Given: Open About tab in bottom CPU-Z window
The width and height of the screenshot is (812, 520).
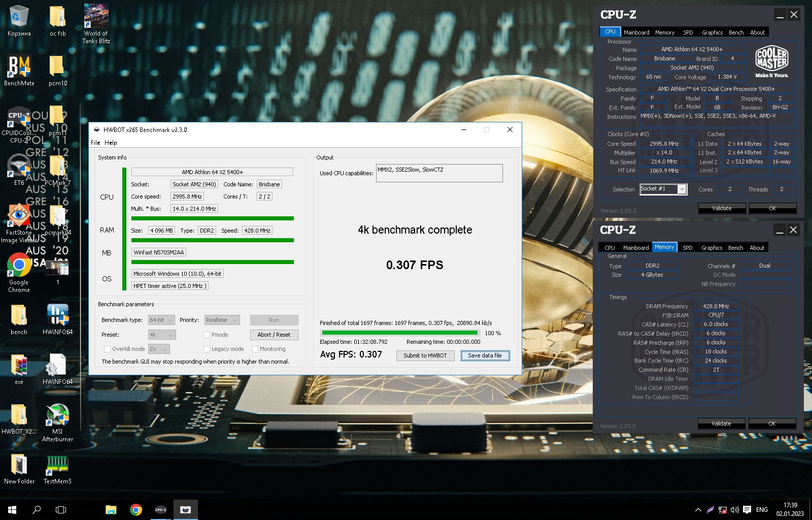Looking at the screenshot, I should (x=757, y=248).
